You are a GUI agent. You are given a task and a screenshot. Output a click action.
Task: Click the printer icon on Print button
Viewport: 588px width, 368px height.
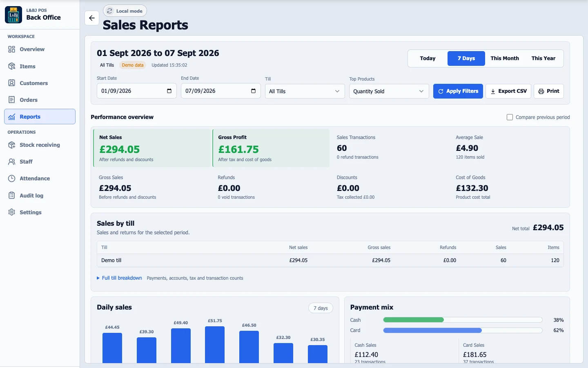point(541,91)
